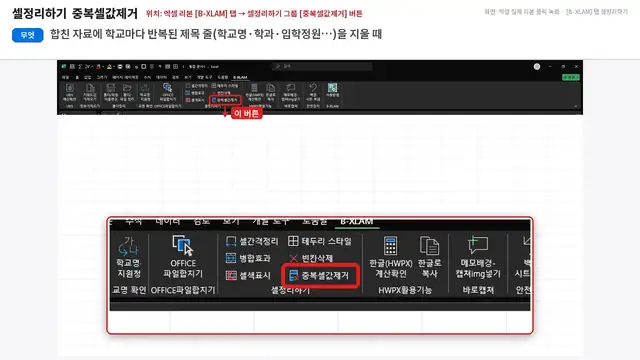Click 셀간격정리 in the enlarged ribbon view

252,241
